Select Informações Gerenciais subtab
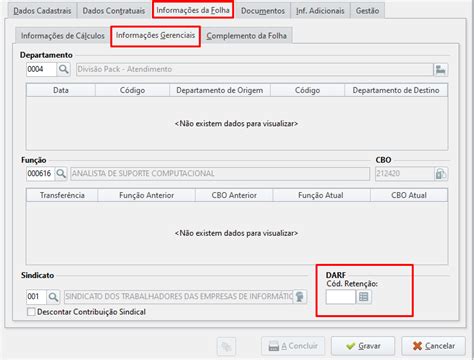This screenshot has height=360, width=474. click(x=155, y=35)
